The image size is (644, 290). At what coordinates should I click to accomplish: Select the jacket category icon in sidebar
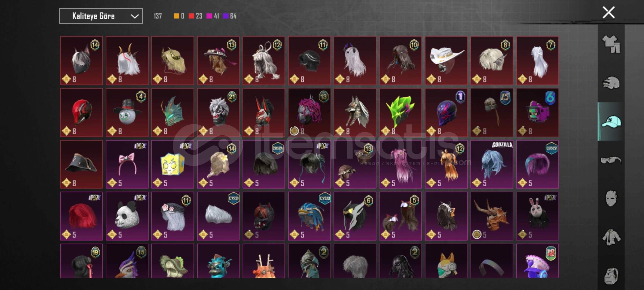[611, 237]
